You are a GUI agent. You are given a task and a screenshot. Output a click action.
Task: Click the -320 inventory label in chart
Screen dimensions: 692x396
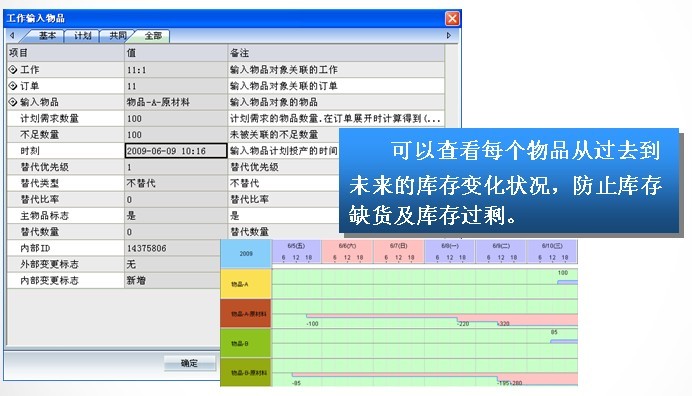pyautogui.click(x=504, y=324)
